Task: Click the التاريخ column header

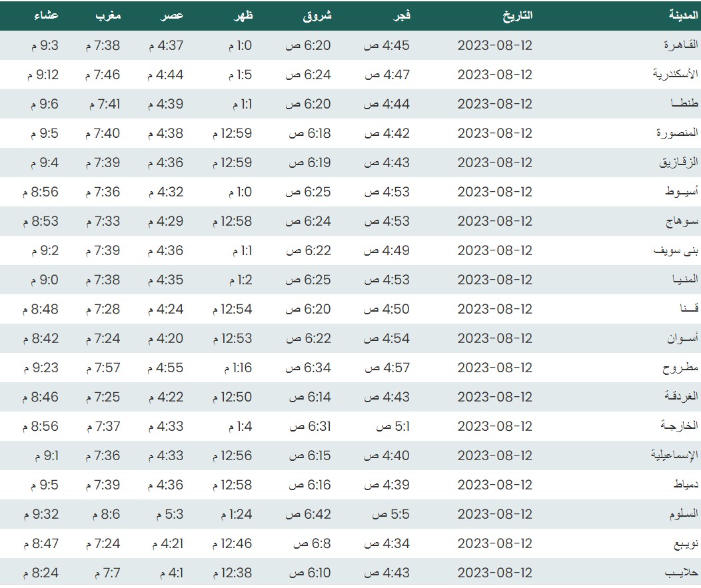Action: pyautogui.click(x=517, y=15)
